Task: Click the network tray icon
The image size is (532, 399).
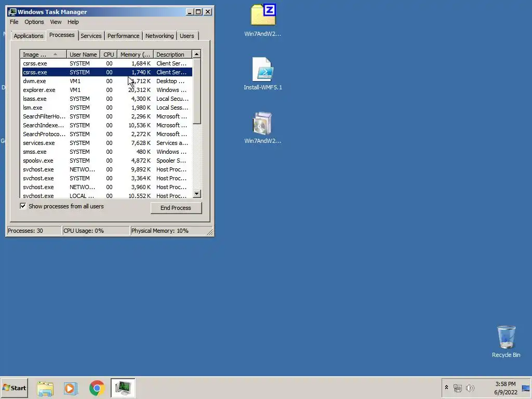Action: [x=457, y=388]
